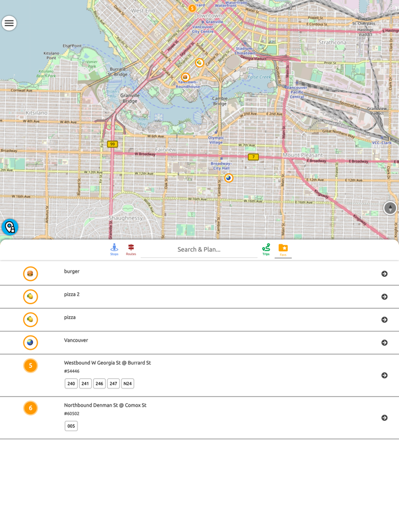Switch to the Stops tab
This screenshot has width=399, height=532.
[x=114, y=249]
